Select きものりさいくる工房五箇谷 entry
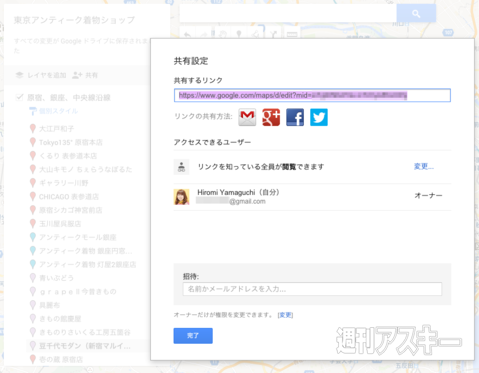 point(85,332)
